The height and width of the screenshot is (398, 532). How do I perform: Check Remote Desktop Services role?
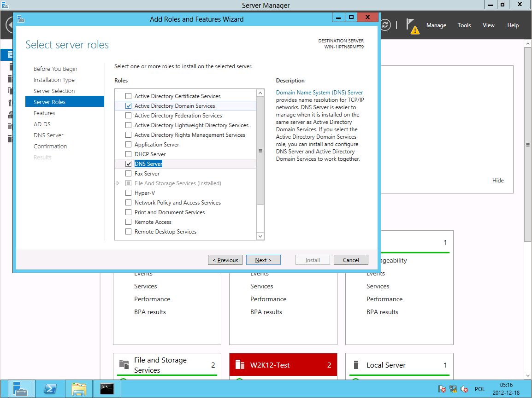[x=128, y=231]
